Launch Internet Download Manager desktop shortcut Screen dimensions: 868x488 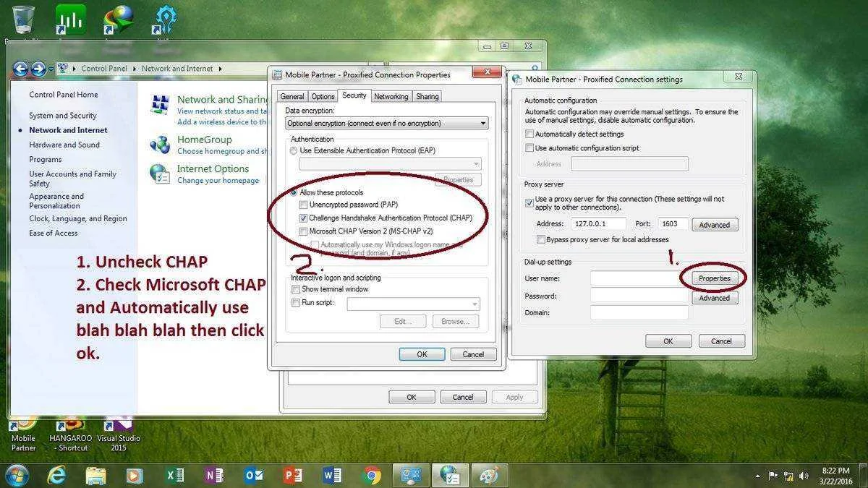(119, 20)
